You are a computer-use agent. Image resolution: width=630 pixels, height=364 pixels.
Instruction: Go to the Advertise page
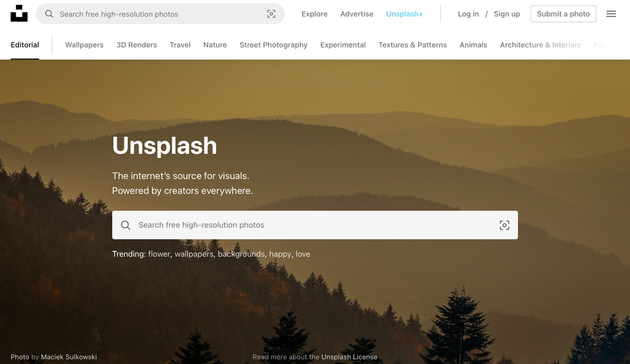[357, 14]
